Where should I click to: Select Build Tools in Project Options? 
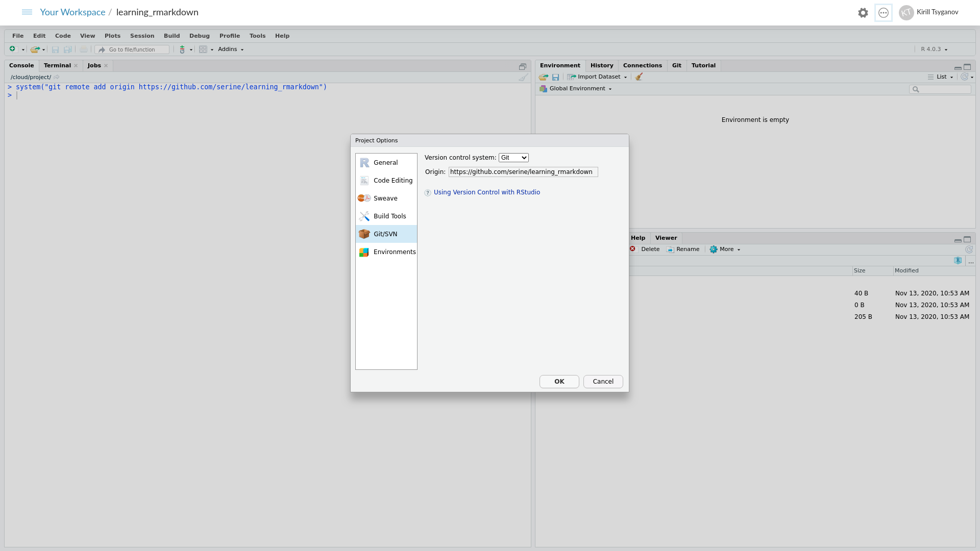[386, 216]
